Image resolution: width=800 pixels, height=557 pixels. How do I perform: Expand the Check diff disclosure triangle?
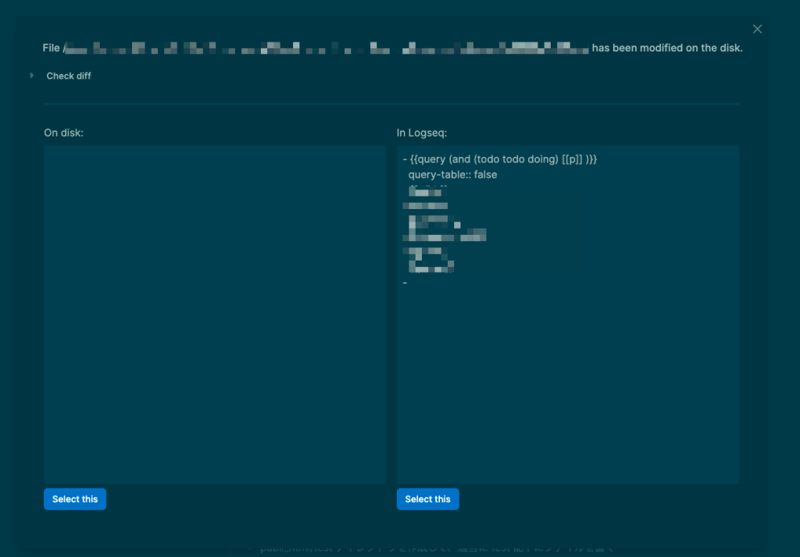[32, 76]
